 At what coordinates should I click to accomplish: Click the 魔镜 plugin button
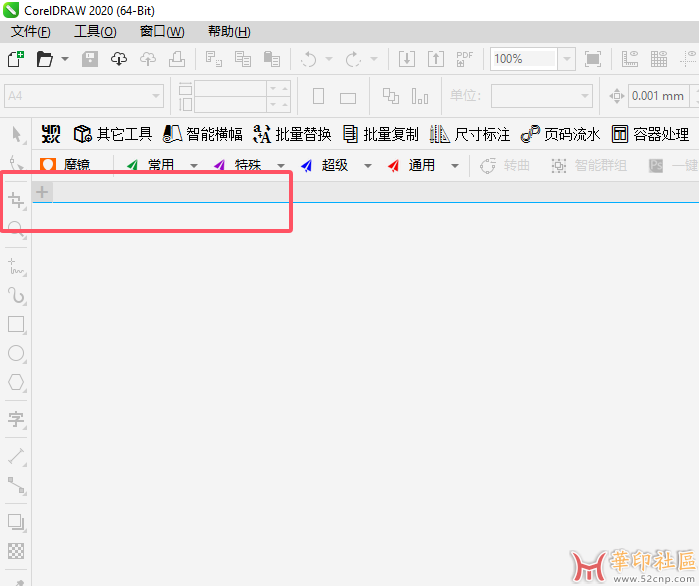pos(65,165)
